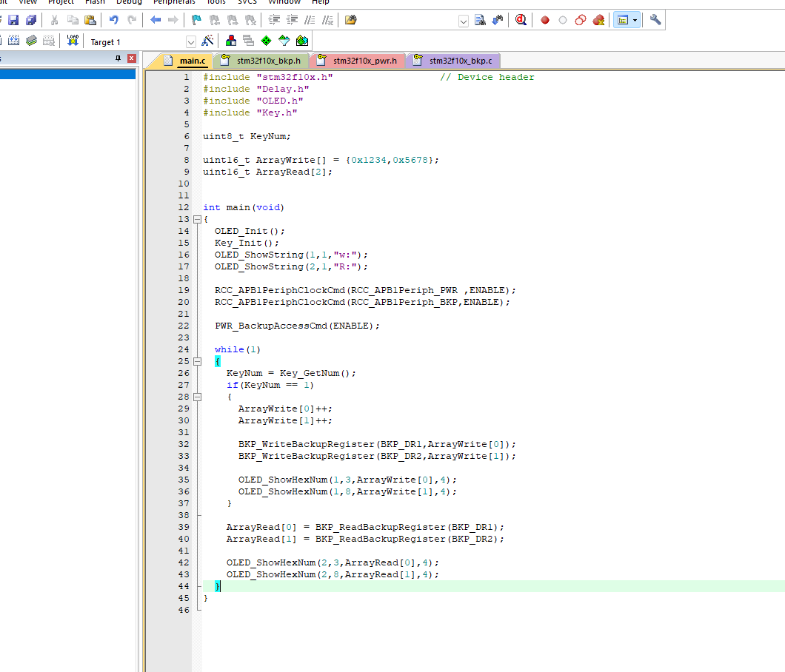Expand the Target 1 dropdown
The image size is (785, 672).
tap(191, 41)
